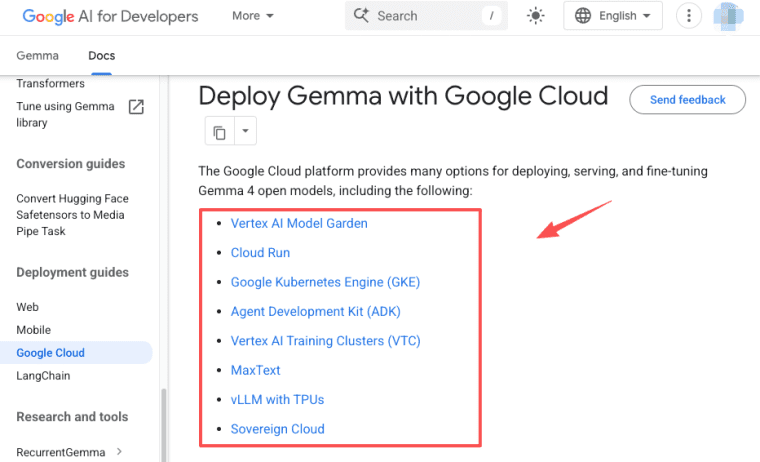Click the copy page icon button

pos(220,131)
